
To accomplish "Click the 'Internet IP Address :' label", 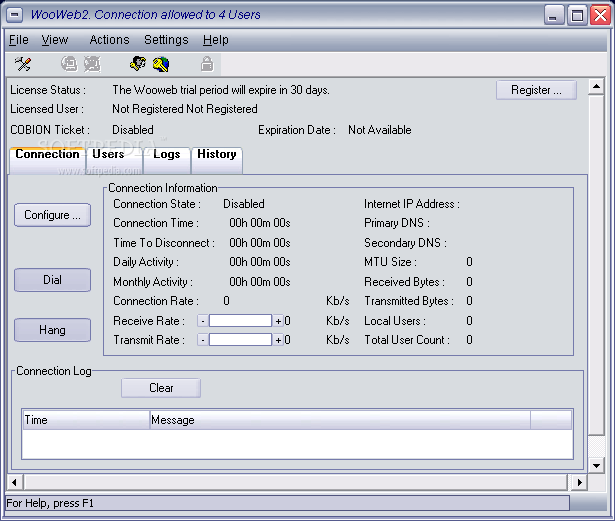I will [412, 204].
